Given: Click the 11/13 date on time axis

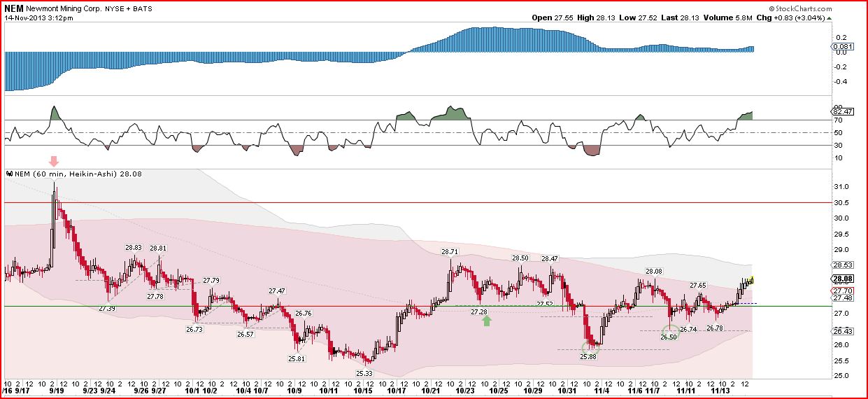Looking at the screenshot, I should click(x=719, y=391).
